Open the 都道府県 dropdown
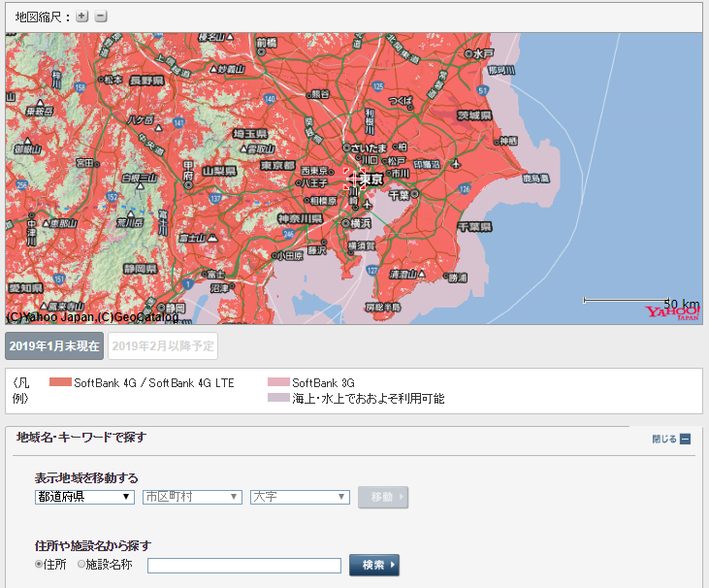The height and width of the screenshot is (588, 709). (84, 497)
